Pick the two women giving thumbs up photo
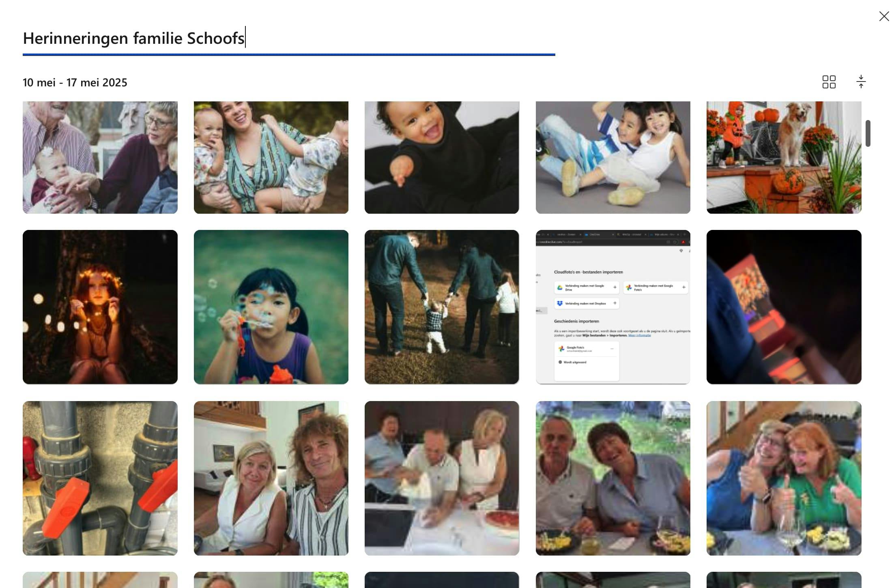 coord(784,478)
